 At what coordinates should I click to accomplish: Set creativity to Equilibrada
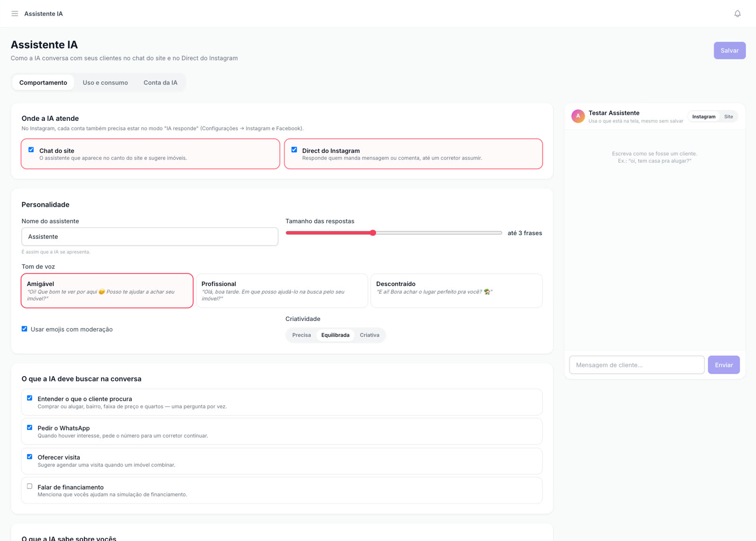pyautogui.click(x=335, y=335)
